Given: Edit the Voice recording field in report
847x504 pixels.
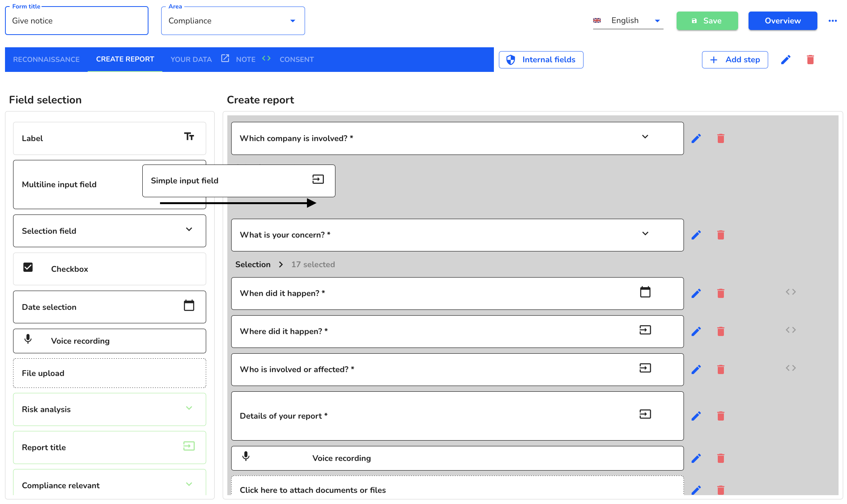Looking at the screenshot, I should [696, 458].
